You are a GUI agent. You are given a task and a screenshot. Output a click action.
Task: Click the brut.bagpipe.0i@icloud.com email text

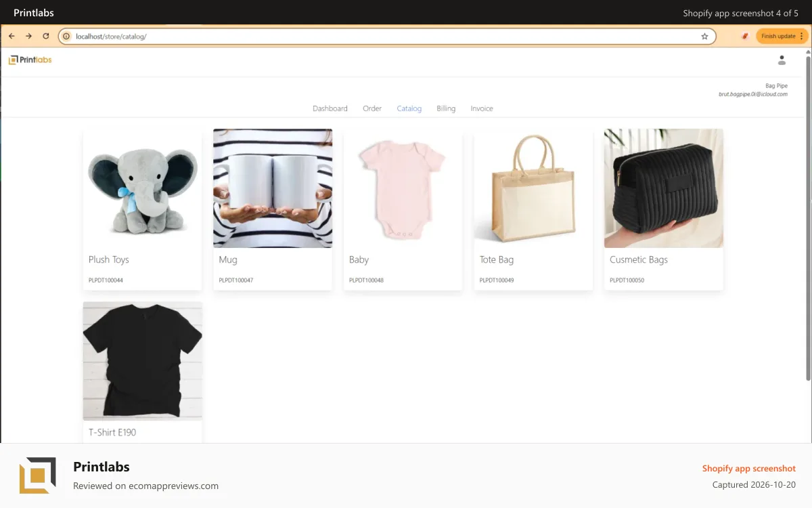tap(753, 94)
